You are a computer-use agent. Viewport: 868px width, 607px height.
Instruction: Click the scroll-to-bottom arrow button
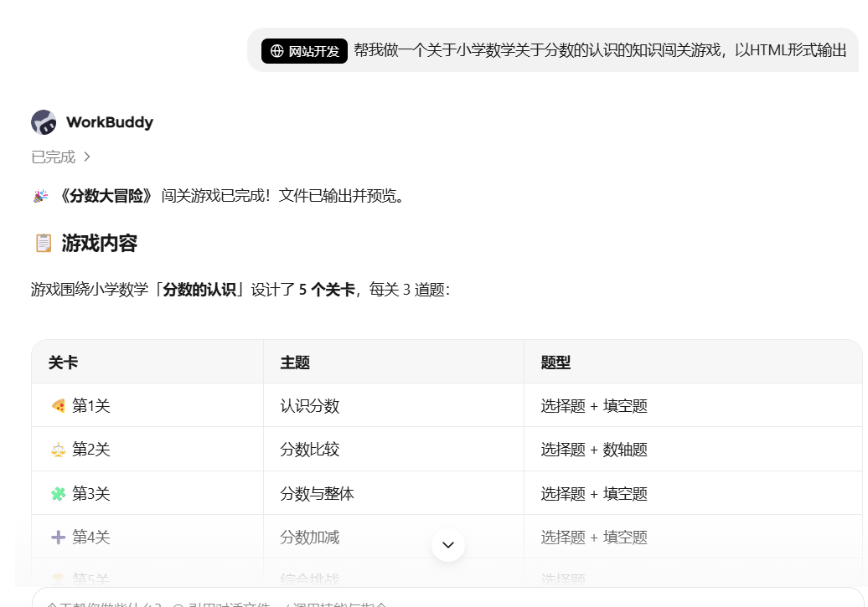(448, 545)
